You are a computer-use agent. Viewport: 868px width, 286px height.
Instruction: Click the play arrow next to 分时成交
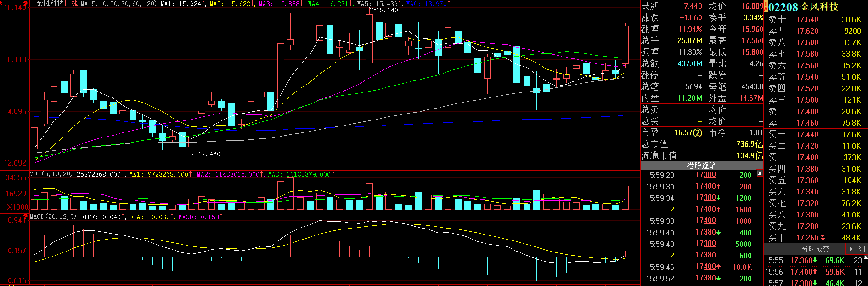(851, 249)
